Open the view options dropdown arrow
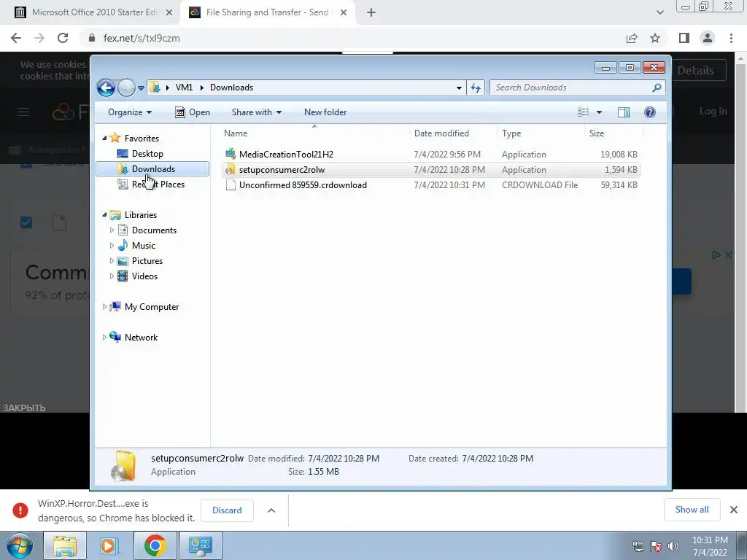The height and width of the screenshot is (560, 747). click(x=600, y=112)
